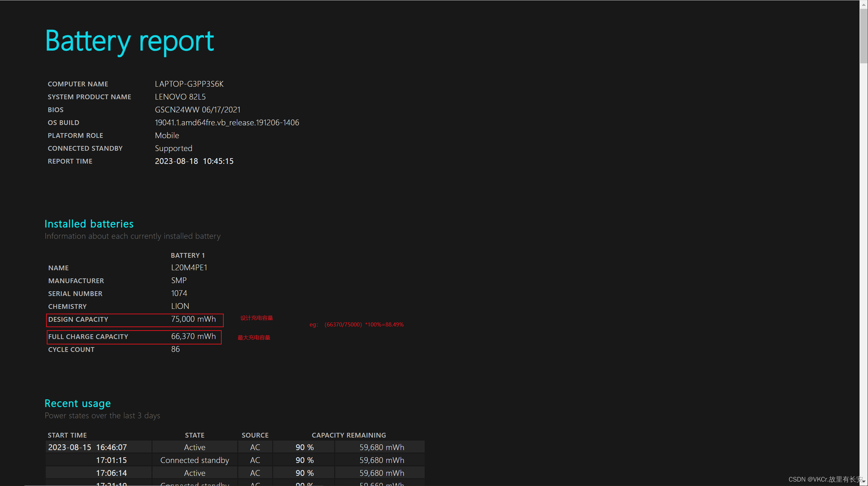Image resolution: width=868 pixels, height=486 pixels.
Task: Click the LENOVO 82L5 product name
Action: pyautogui.click(x=180, y=97)
